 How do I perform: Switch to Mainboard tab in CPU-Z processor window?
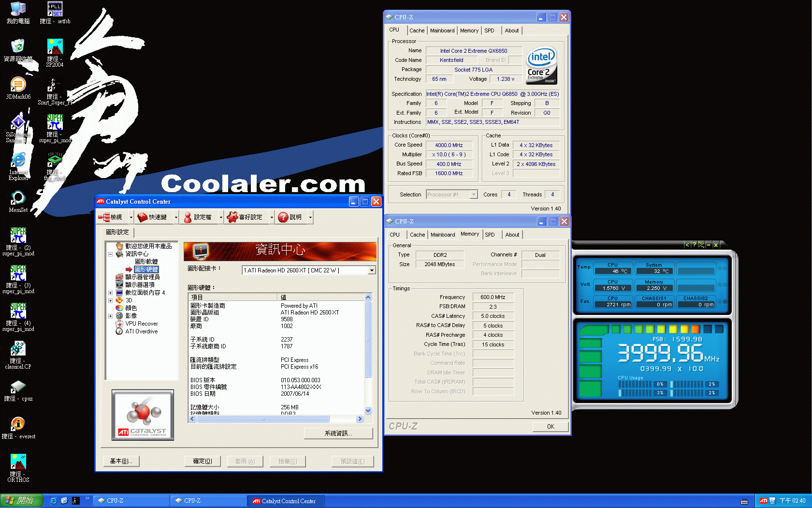(442, 30)
